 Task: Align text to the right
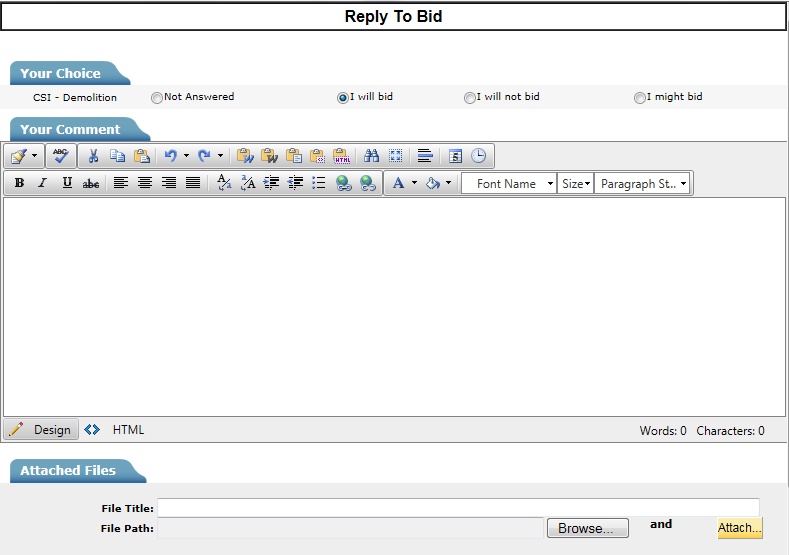169,183
